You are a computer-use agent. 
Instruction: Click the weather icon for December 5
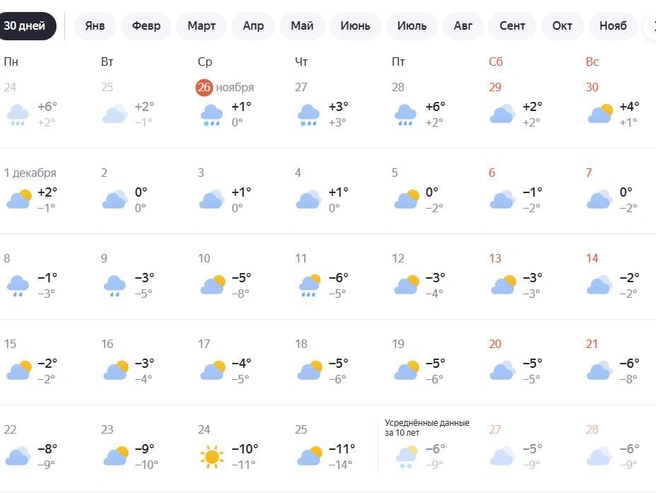405,200
